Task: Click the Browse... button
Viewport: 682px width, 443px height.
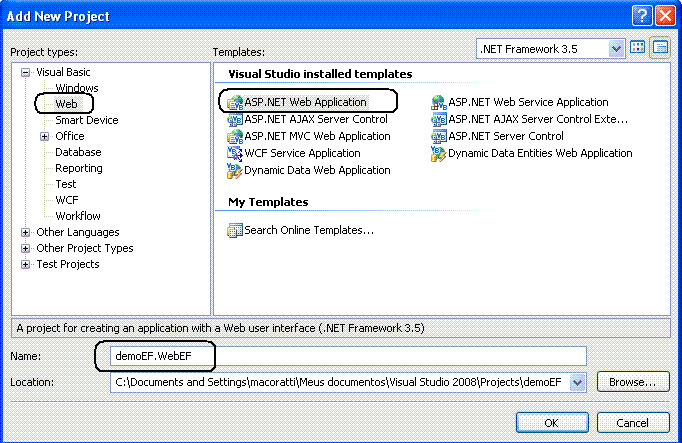Action: pyautogui.click(x=632, y=382)
